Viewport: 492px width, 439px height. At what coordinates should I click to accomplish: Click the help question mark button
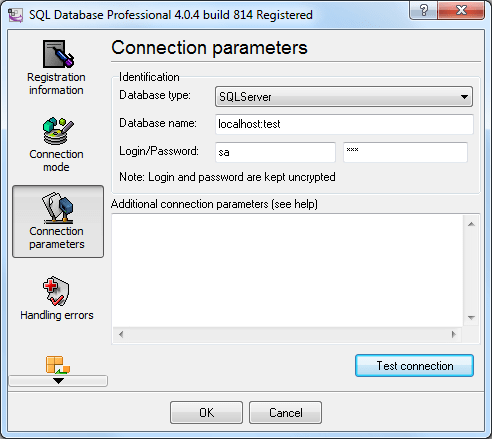tap(423, 10)
